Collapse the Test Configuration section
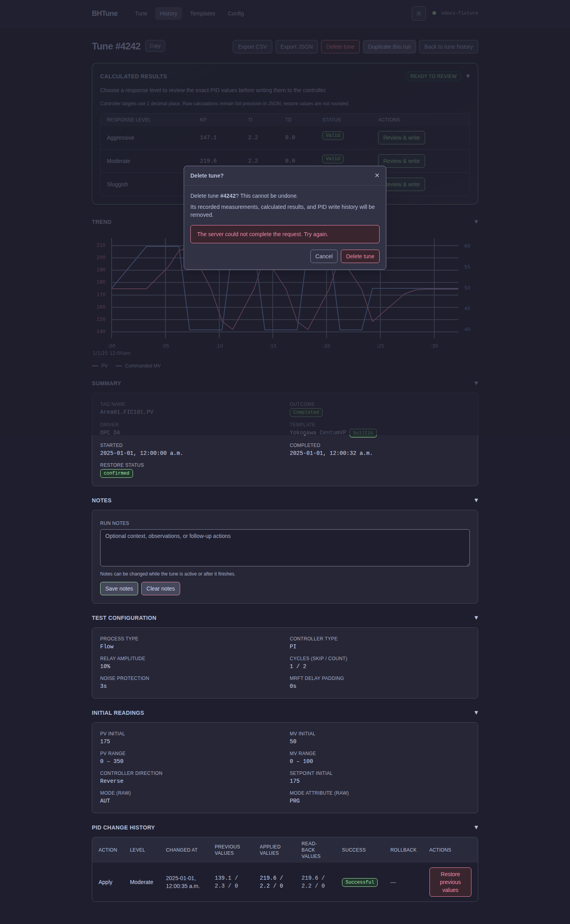This screenshot has height=924, width=570. 476,618
